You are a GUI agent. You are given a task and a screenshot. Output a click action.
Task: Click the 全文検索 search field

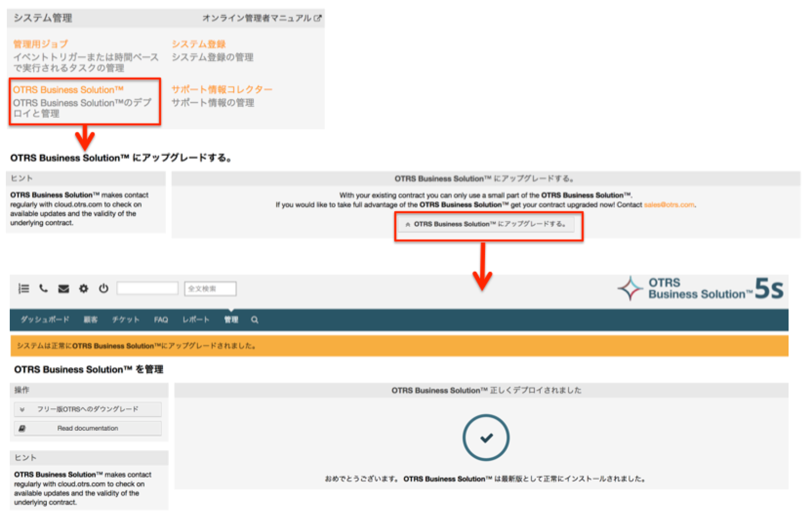210,289
